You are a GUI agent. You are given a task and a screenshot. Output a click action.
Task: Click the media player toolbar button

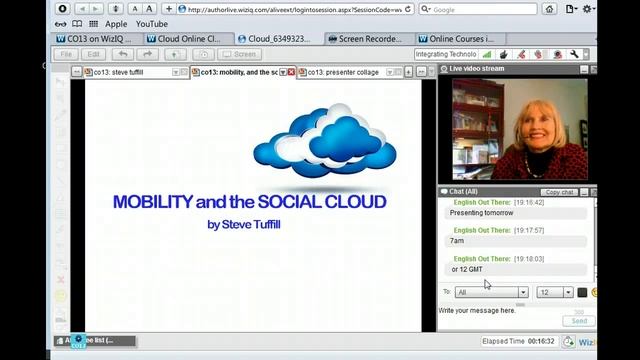pos(203,54)
